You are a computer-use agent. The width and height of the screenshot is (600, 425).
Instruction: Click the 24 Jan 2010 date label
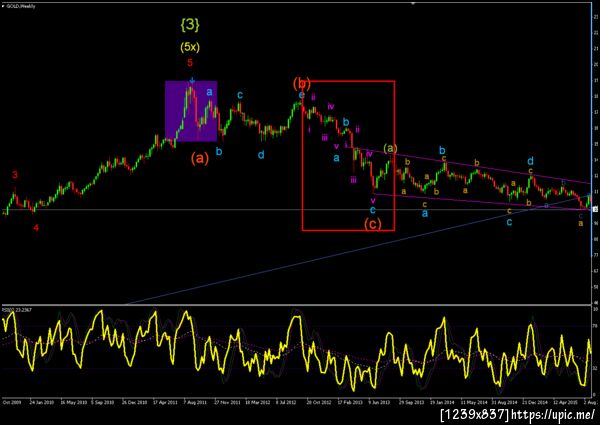[41, 402]
